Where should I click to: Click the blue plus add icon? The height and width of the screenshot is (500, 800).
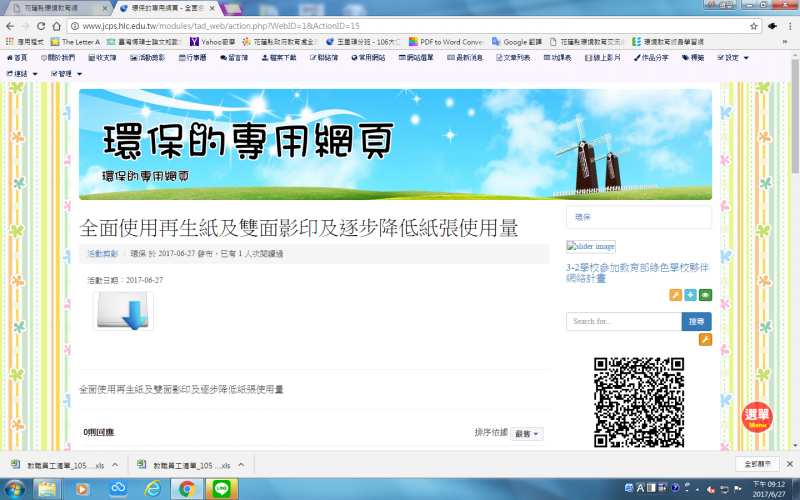point(690,295)
